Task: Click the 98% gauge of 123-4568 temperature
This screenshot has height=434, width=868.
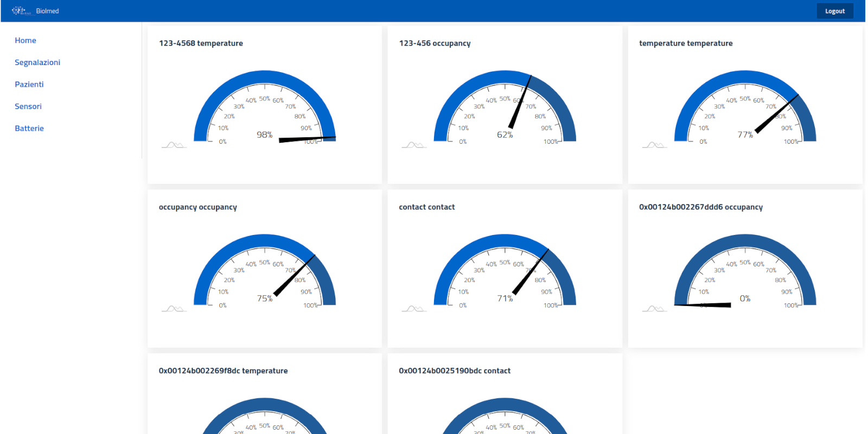Action: [x=265, y=135]
